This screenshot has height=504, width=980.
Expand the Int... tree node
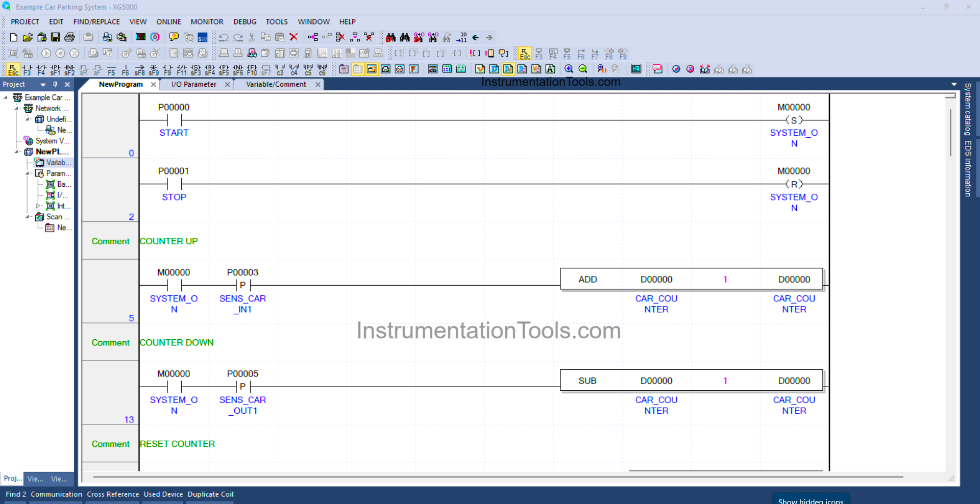[x=38, y=206]
